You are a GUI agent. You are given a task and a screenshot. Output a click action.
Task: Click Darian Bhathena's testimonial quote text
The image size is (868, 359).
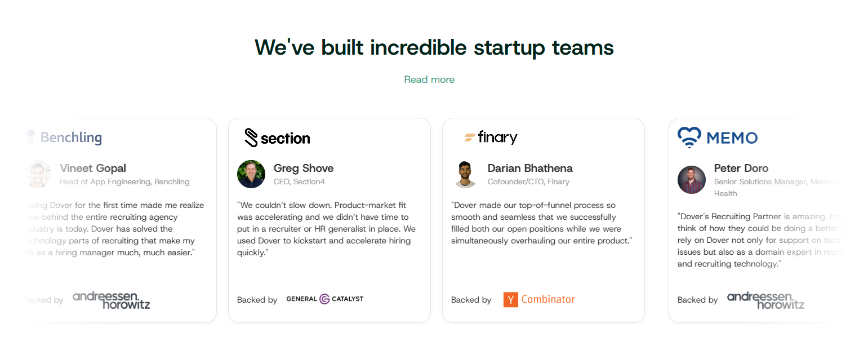click(x=541, y=223)
